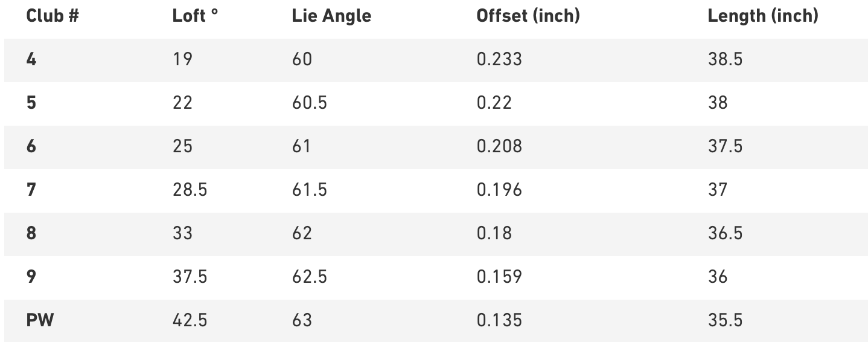This screenshot has width=868, height=342.
Task: Click the offset value 0.196
Action: (x=499, y=190)
